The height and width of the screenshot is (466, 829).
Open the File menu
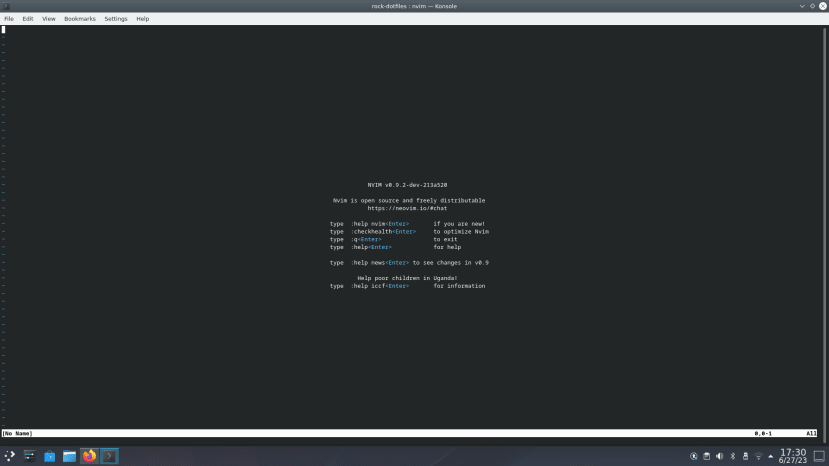(x=9, y=19)
